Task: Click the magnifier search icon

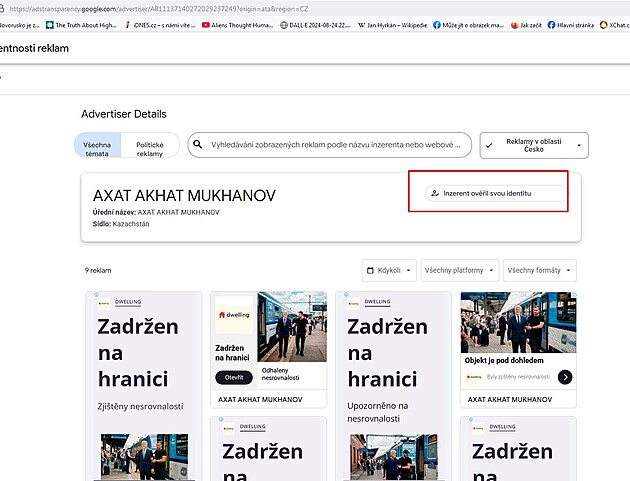Action: tap(198, 144)
